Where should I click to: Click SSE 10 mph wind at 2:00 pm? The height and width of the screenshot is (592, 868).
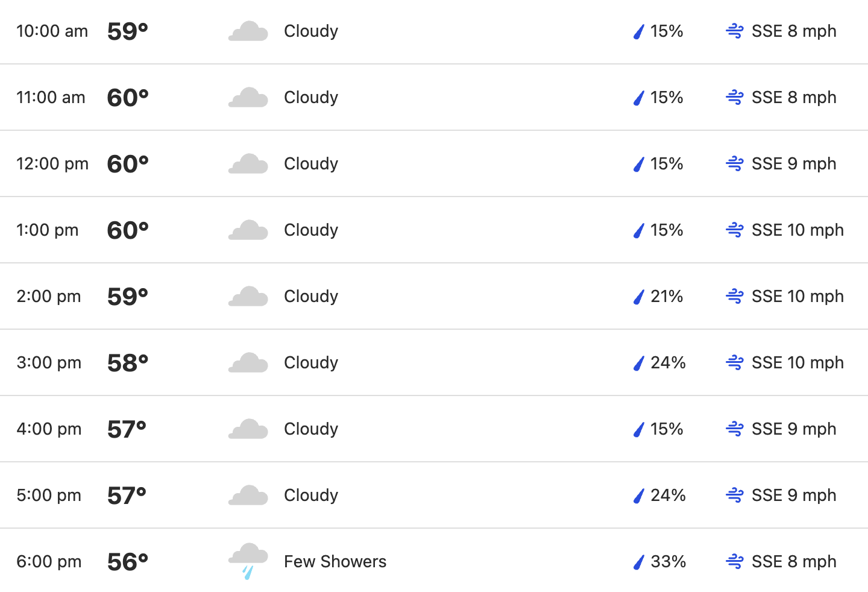[x=797, y=296]
